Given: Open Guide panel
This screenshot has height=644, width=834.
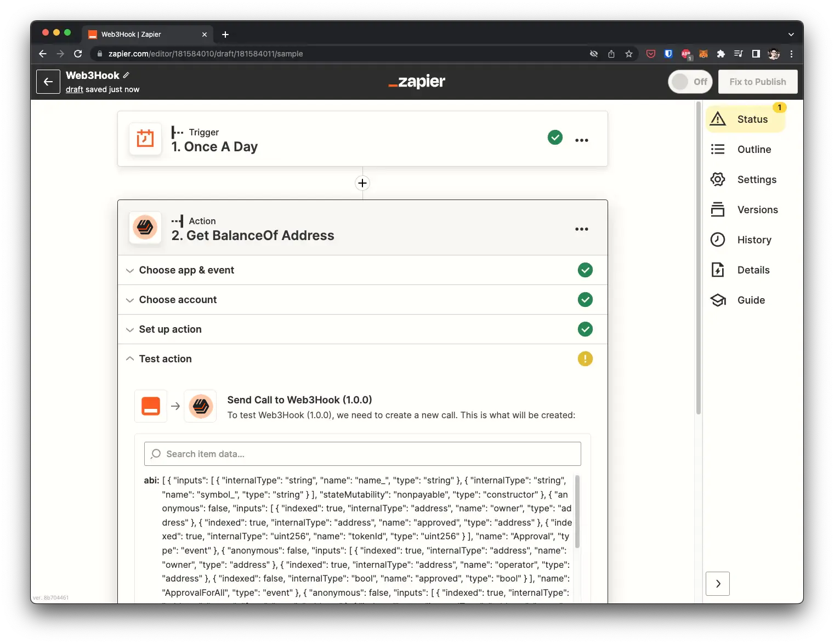Looking at the screenshot, I should tap(746, 300).
